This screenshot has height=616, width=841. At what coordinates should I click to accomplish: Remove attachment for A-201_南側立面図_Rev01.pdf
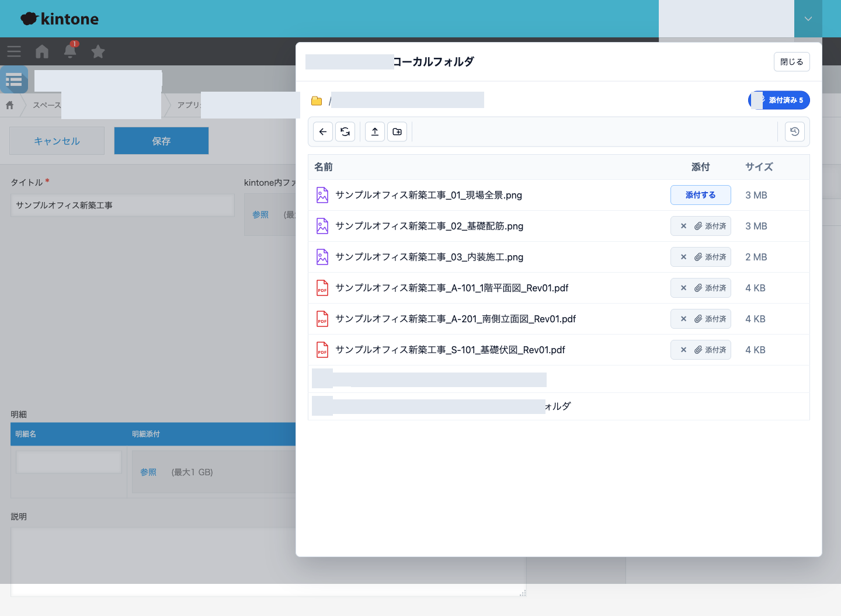pos(683,319)
